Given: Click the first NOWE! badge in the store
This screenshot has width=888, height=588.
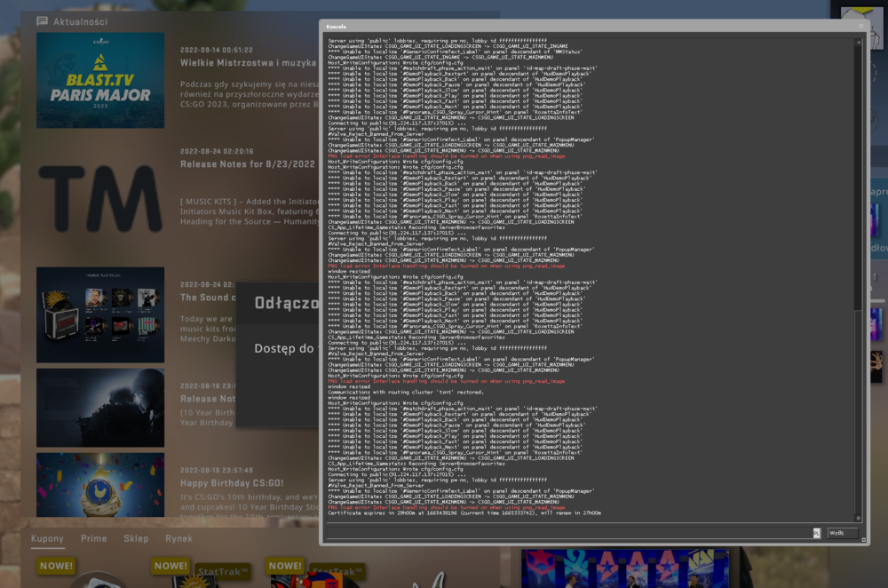Looking at the screenshot, I should (56, 566).
